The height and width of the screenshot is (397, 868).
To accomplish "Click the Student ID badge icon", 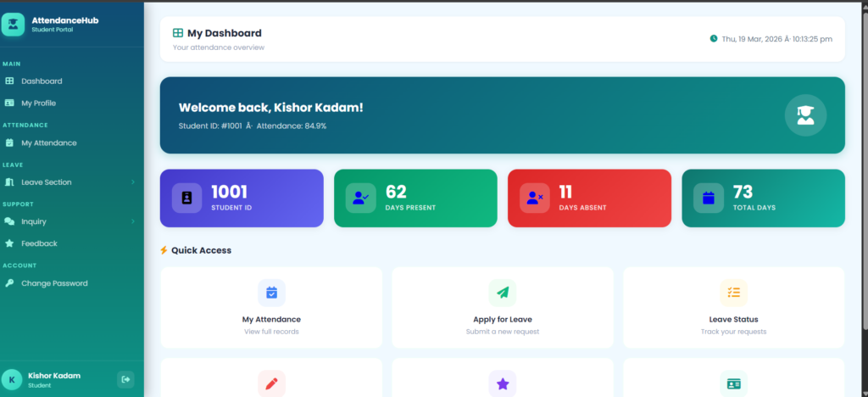I will [x=187, y=198].
